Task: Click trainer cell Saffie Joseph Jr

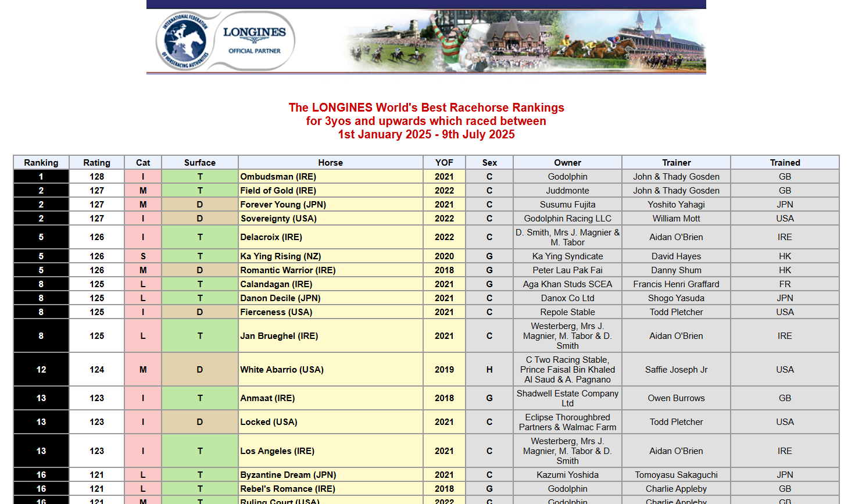Action: tap(677, 370)
